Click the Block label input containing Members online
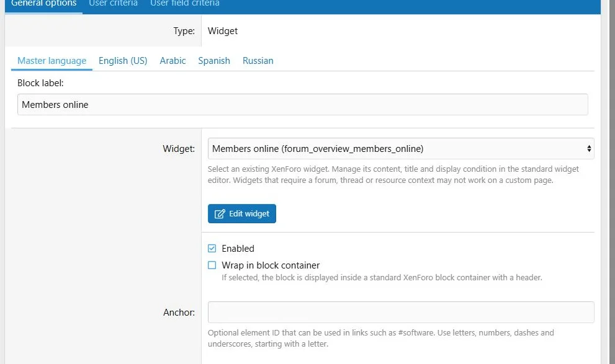615x364 pixels. click(x=302, y=105)
